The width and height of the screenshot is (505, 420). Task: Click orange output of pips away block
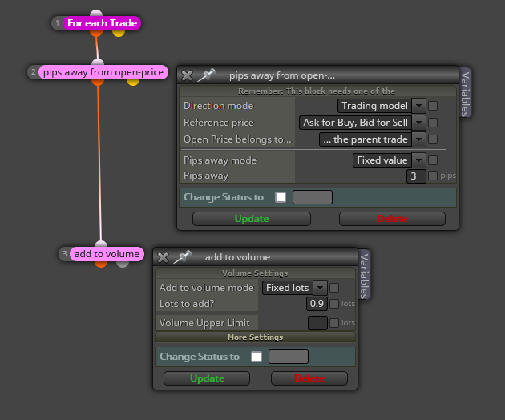tap(98, 82)
